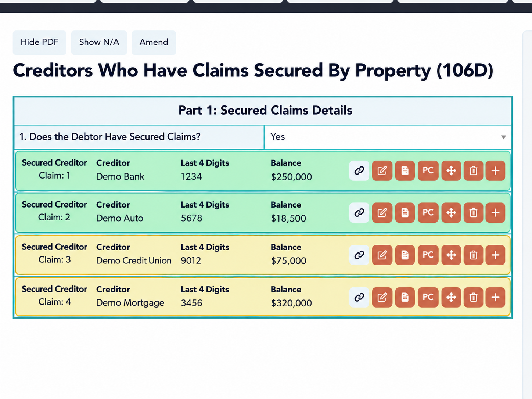Open document icon for Demo Mortgage claim
Viewport: 532px width, 399px height.
click(x=405, y=297)
